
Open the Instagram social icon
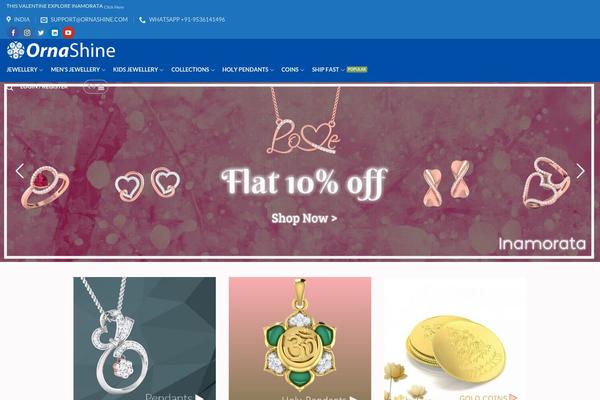coord(27,33)
